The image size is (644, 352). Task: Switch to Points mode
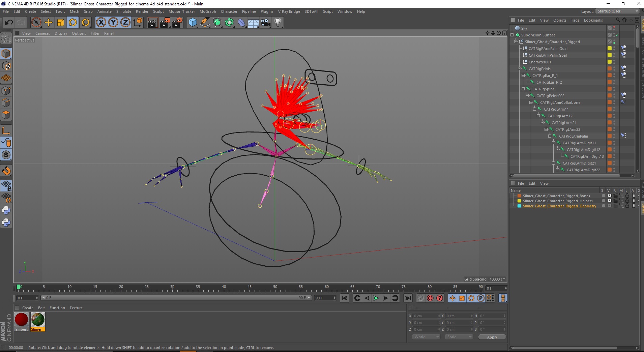pos(6,91)
